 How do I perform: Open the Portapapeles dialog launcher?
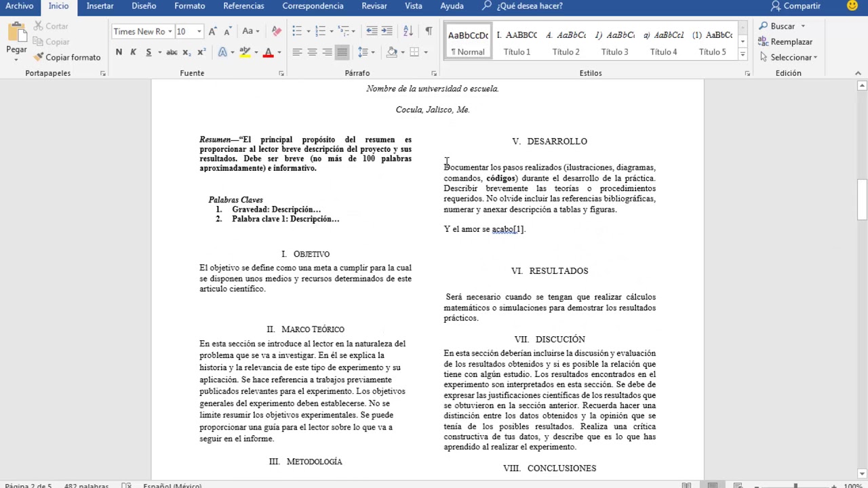(x=103, y=73)
